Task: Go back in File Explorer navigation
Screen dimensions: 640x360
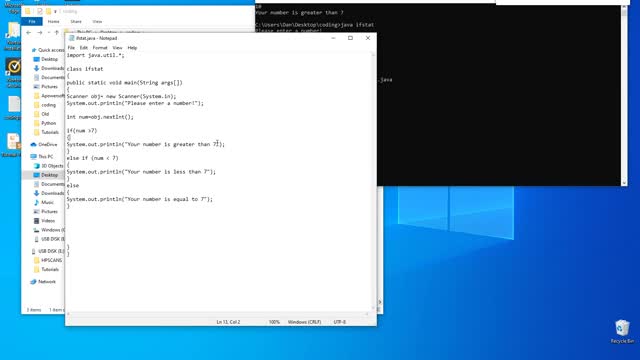Action: (x=28, y=32)
